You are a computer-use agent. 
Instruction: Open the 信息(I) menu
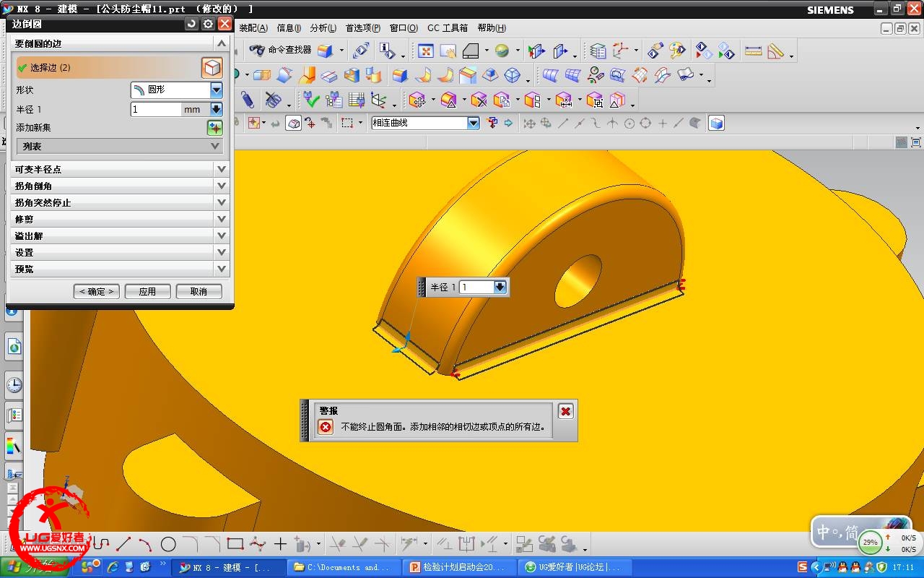(x=289, y=28)
